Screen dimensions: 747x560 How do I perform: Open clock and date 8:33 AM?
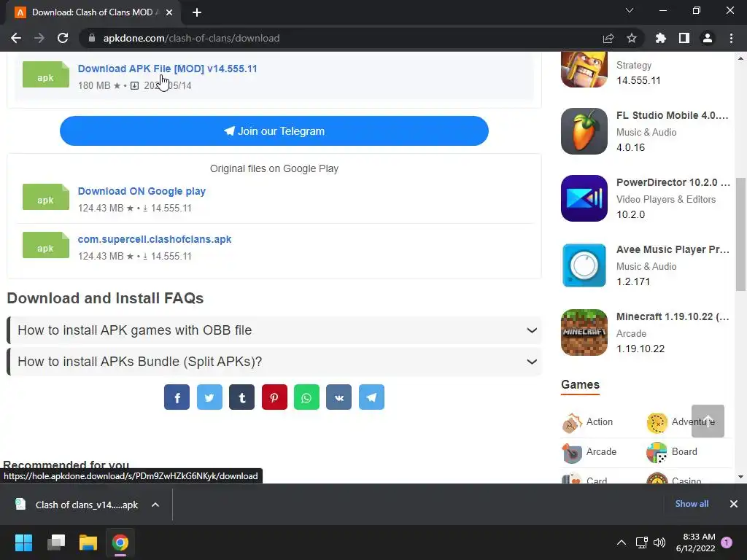pos(695,542)
